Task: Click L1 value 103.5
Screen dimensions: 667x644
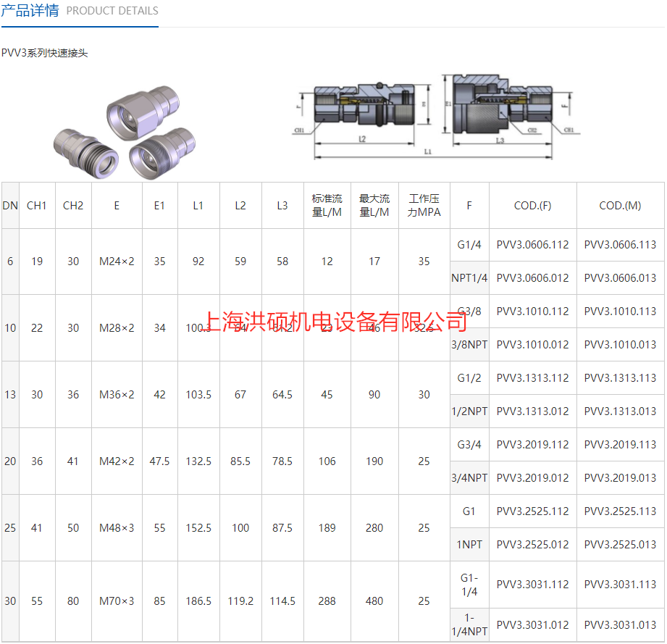Action: point(198,394)
